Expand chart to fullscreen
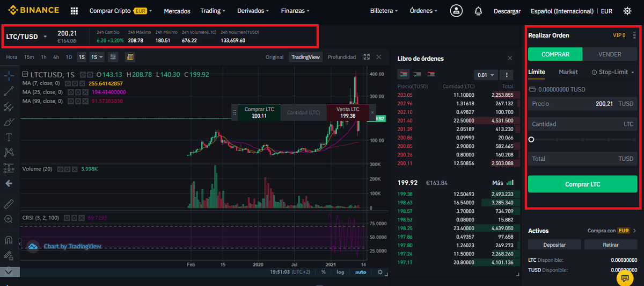The width and height of the screenshot is (644, 286). click(367, 57)
